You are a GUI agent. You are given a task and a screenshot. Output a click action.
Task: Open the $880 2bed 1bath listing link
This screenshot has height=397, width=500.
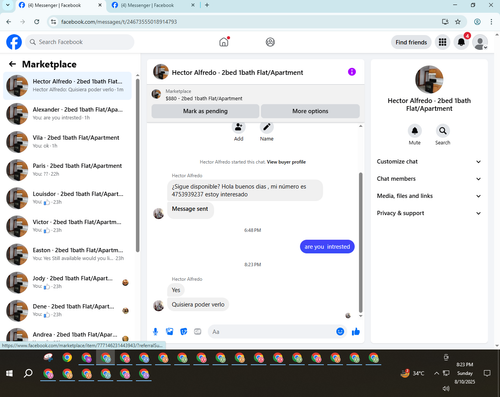pyautogui.click(x=204, y=99)
